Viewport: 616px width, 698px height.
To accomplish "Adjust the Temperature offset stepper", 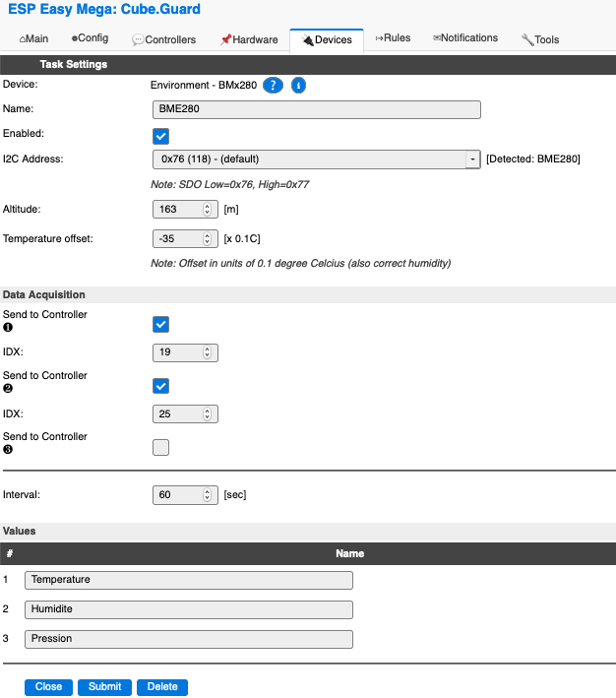I will [x=207, y=239].
